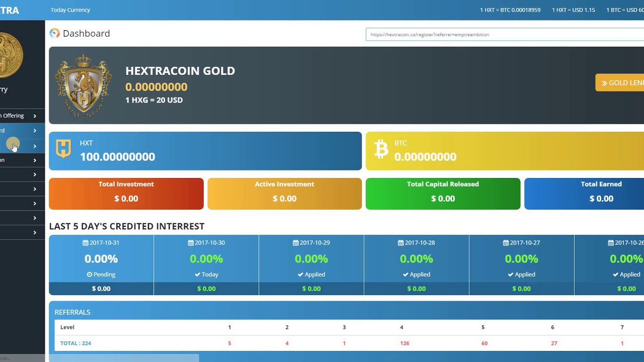This screenshot has width=644, height=362.
Task: Click the REFERRALS section heading
Action: tap(72, 312)
